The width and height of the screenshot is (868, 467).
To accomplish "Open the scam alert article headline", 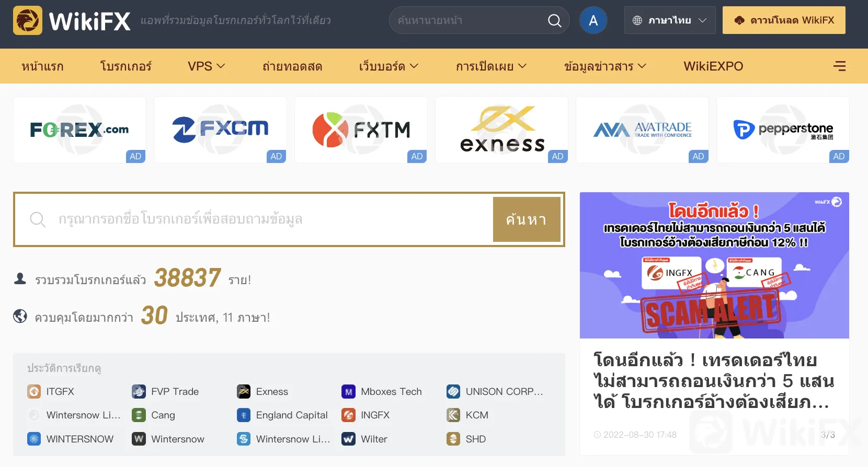I will [x=714, y=381].
